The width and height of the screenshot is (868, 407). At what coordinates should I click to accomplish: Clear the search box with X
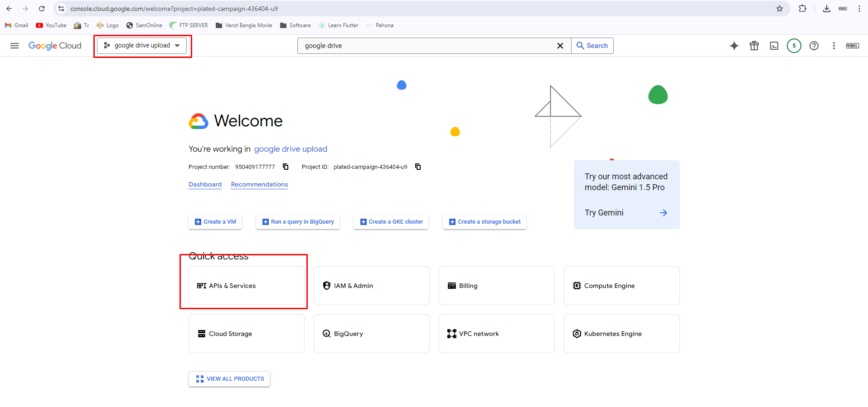(560, 46)
